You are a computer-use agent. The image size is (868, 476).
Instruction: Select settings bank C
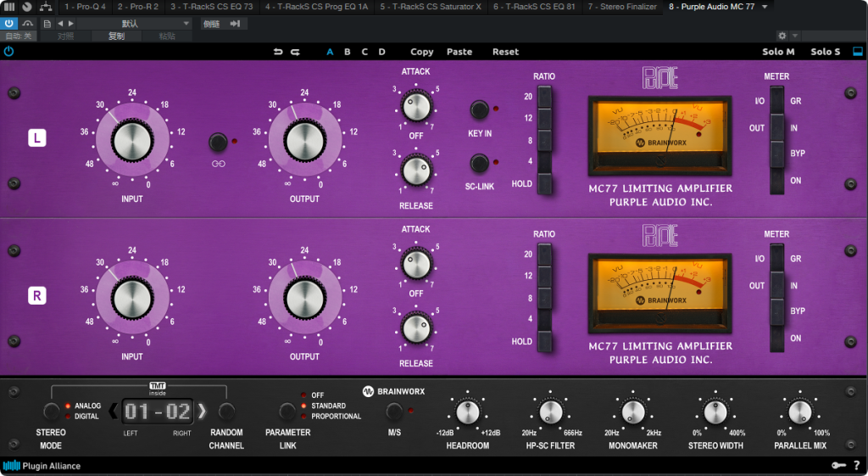coord(364,52)
